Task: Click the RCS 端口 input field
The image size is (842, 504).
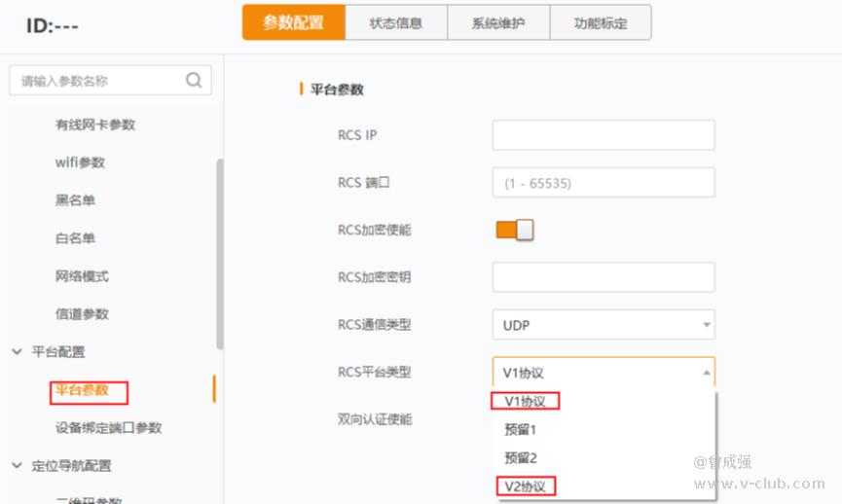Action: click(604, 183)
